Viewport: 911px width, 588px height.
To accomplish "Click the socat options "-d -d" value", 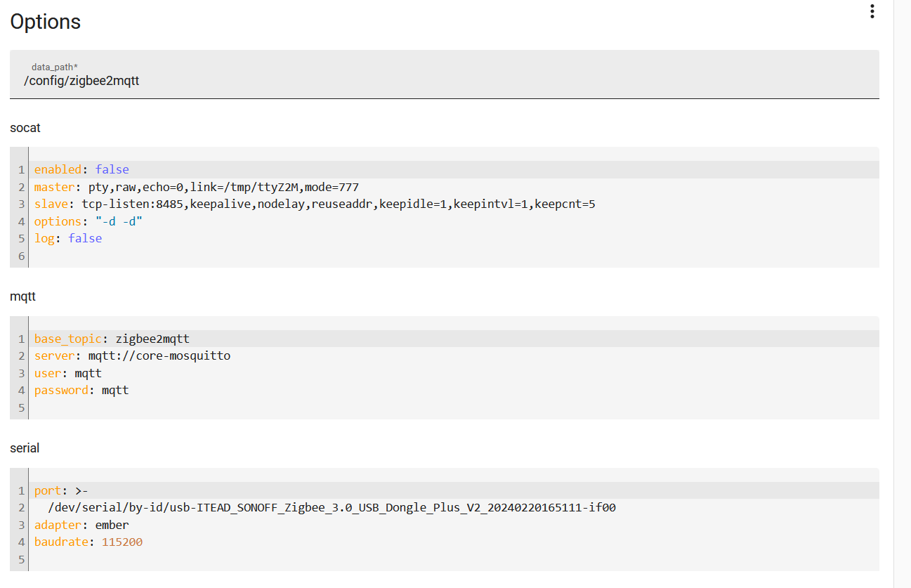I will click(x=124, y=221).
